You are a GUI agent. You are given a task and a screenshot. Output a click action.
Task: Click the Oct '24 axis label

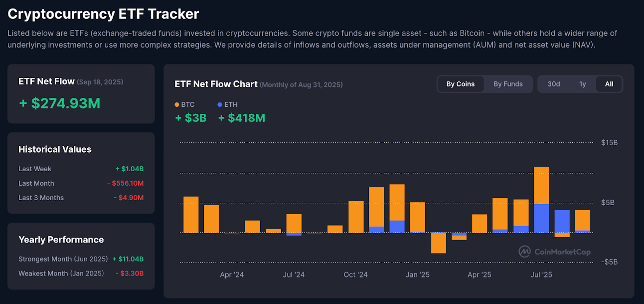(x=355, y=275)
